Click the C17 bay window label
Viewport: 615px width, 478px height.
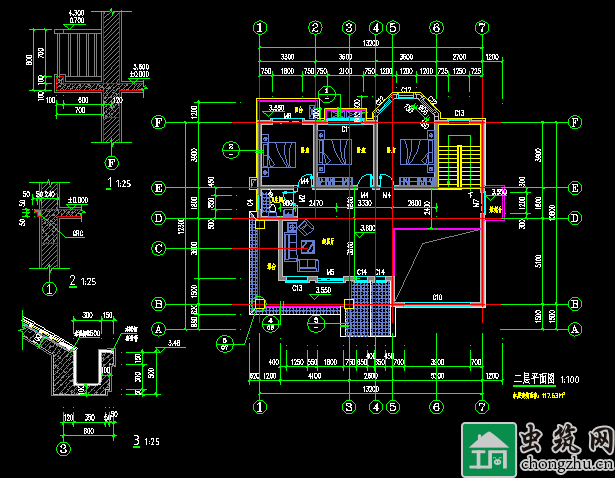(x=407, y=91)
